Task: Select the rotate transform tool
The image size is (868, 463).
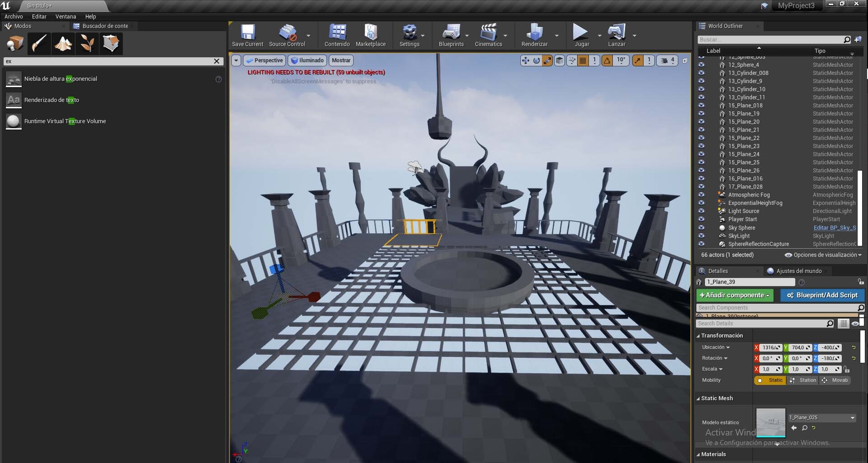Action: coord(537,60)
